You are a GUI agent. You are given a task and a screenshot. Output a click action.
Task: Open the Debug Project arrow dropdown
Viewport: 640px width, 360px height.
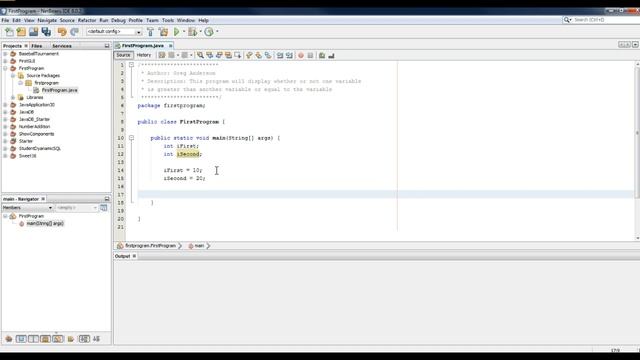coord(200,32)
